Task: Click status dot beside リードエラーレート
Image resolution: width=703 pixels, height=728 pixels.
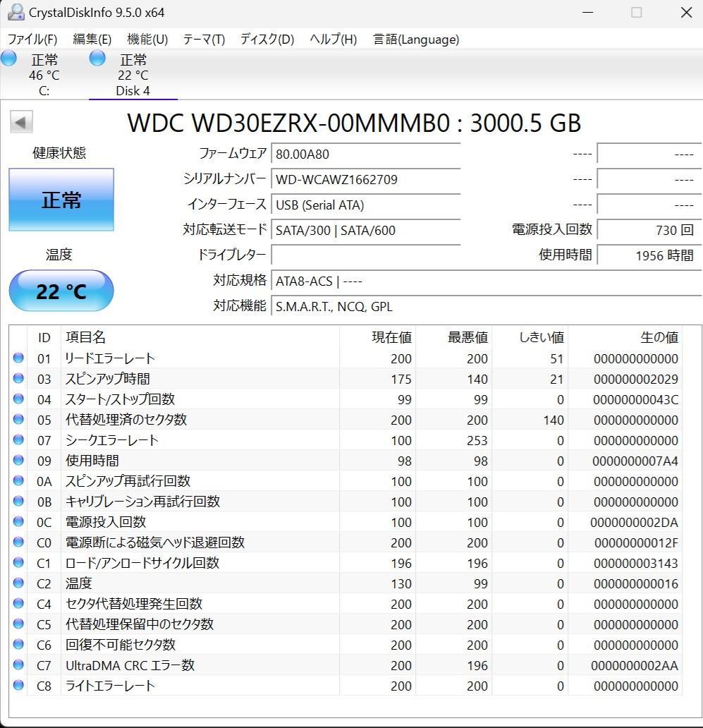Action: (18, 358)
